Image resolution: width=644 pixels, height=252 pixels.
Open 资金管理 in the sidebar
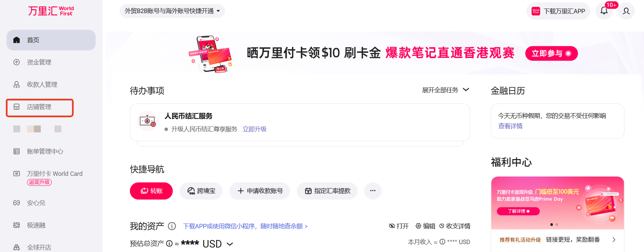pos(39,62)
